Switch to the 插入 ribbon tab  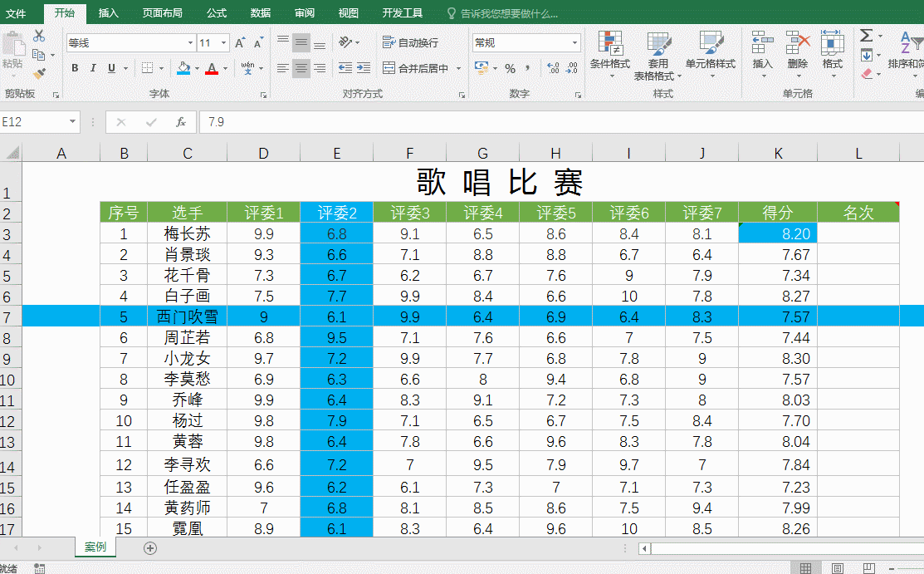(108, 13)
